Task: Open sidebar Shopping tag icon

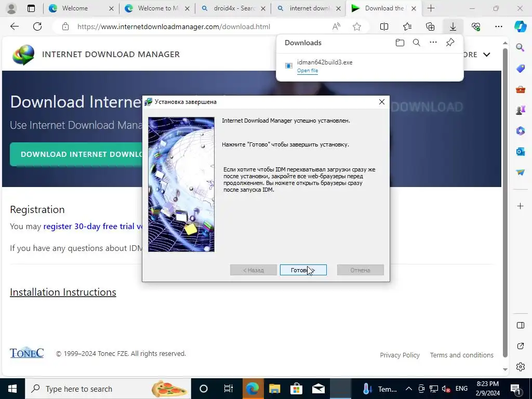Action: 520,69
